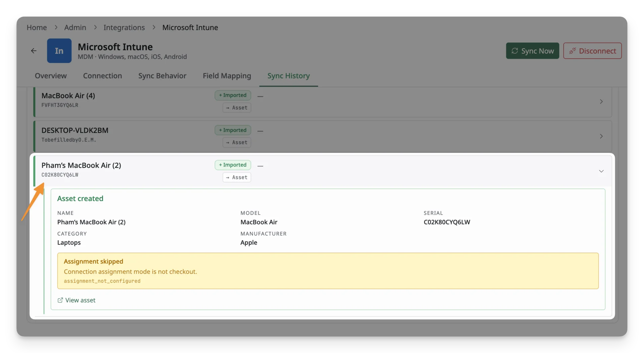This screenshot has width=644, height=353.
Task: Click model value 'MacBook Air'
Action: pos(259,222)
